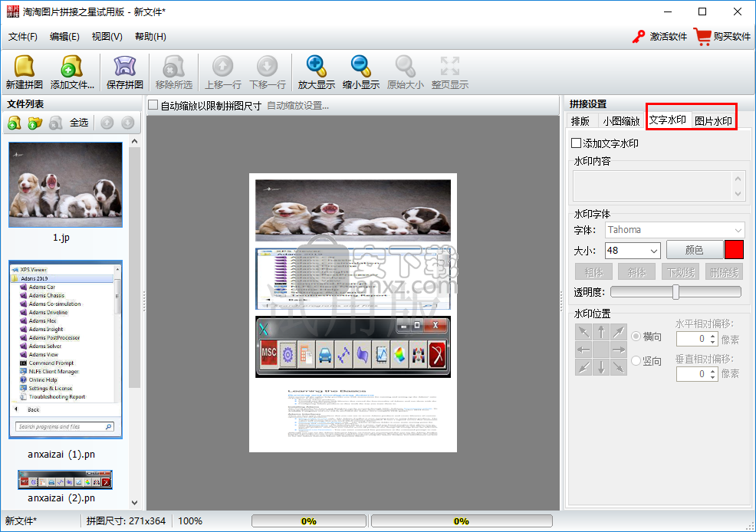Click 垂直相对偏移 value field
The height and width of the screenshot is (532, 756).
(x=692, y=374)
